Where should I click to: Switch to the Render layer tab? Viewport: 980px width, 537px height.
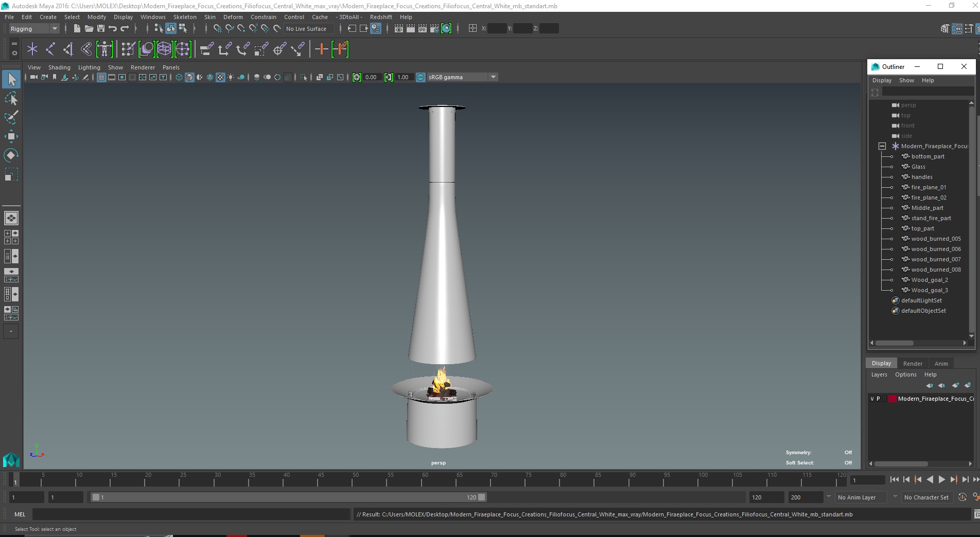pyautogui.click(x=913, y=364)
